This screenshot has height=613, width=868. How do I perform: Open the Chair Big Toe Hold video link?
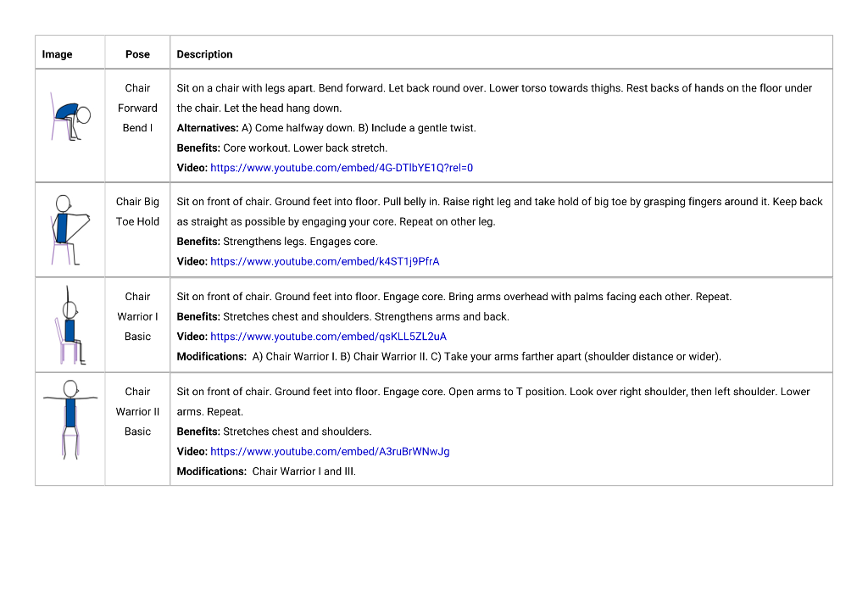(x=325, y=261)
